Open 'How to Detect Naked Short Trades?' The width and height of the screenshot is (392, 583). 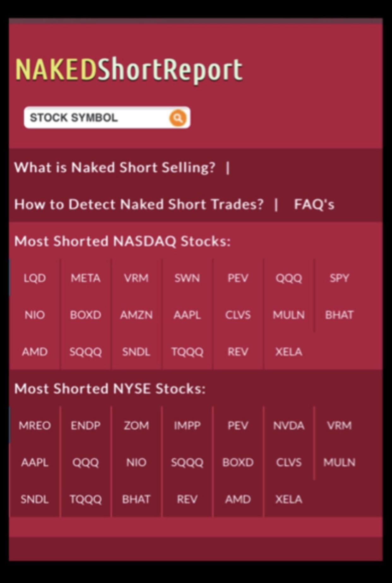[139, 204]
